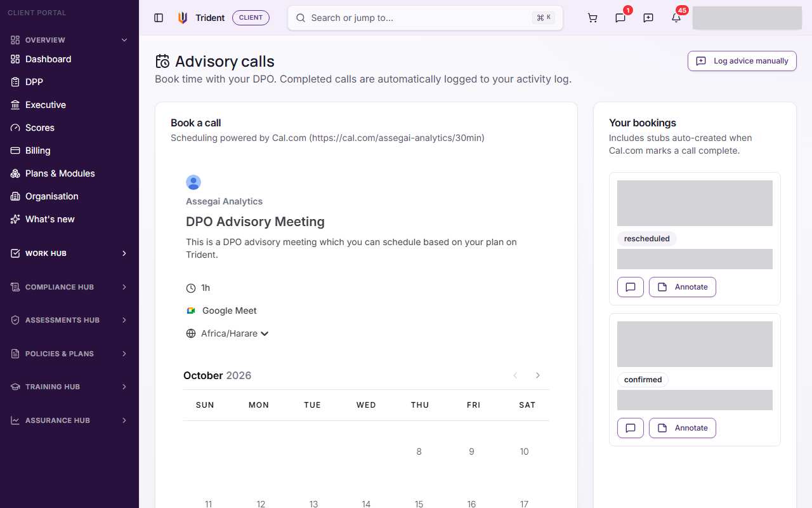Open DPP in the sidebar
812x508 pixels.
[69, 82]
